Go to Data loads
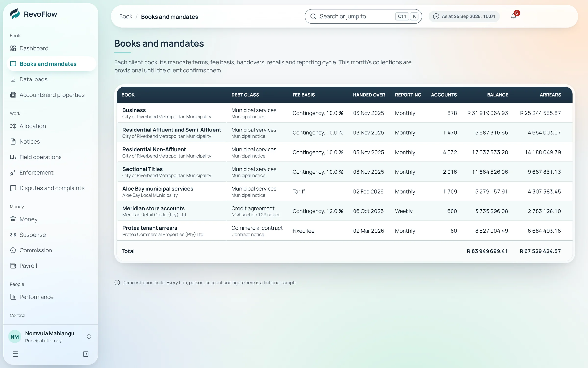Screen dimensions: 588x368 pyautogui.click(x=51, y=79)
